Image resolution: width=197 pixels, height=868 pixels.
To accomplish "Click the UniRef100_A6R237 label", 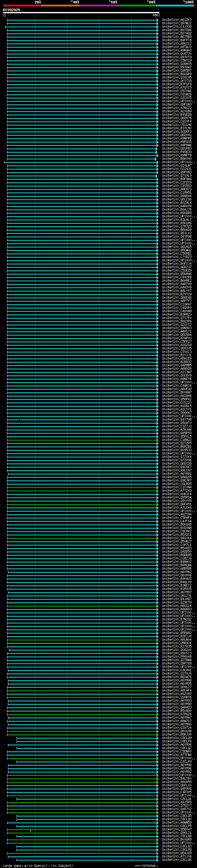I will (x=177, y=267).
